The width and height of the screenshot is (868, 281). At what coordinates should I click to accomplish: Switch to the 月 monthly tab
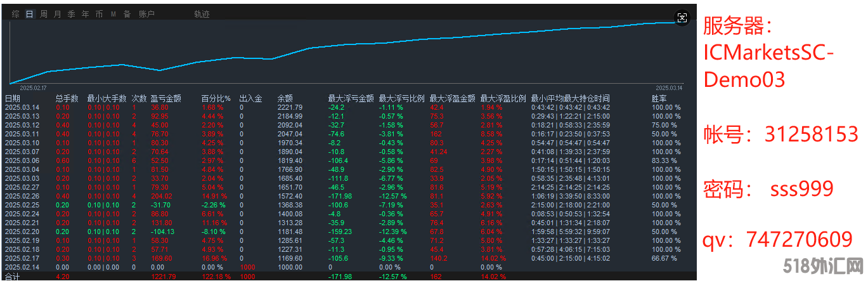tap(57, 14)
